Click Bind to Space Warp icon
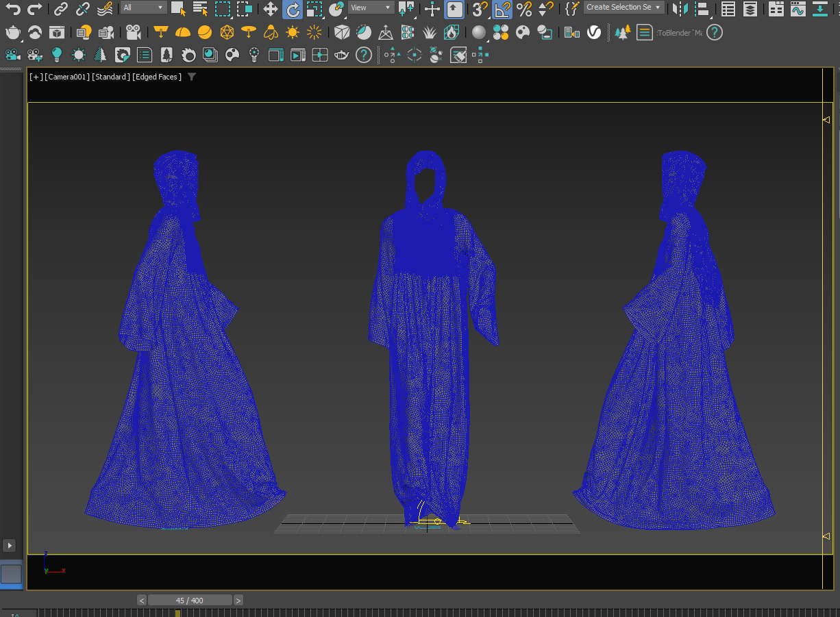This screenshot has height=617, width=840. 105,9
